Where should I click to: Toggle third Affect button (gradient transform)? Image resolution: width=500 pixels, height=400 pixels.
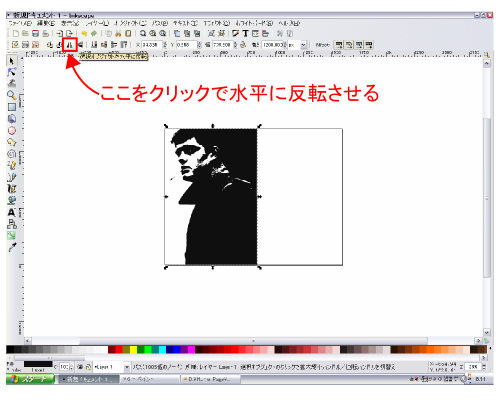[x=359, y=45]
